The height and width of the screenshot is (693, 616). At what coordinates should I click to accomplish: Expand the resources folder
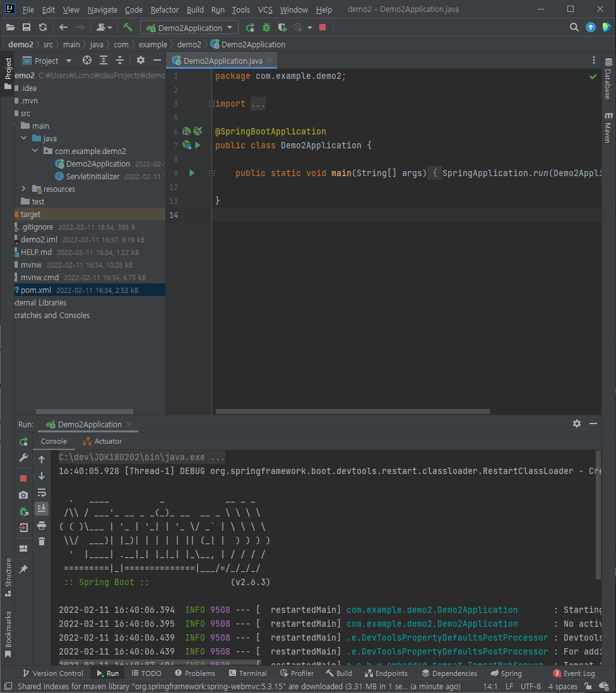(x=24, y=189)
